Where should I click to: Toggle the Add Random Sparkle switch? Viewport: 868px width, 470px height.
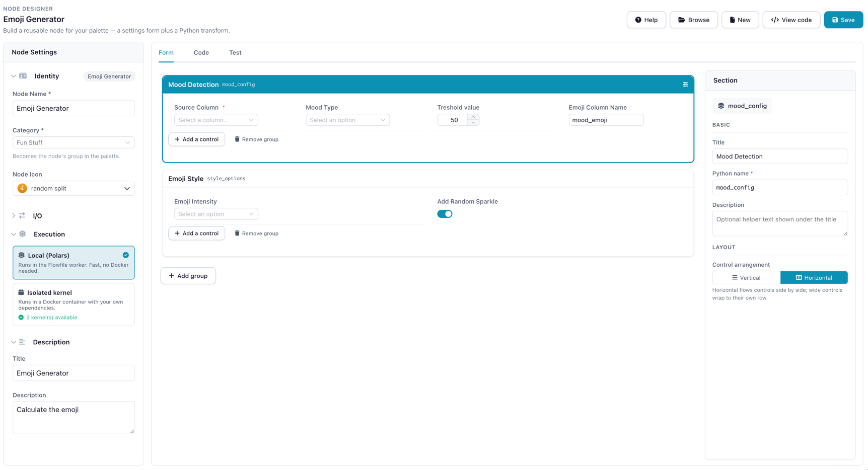(445, 214)
